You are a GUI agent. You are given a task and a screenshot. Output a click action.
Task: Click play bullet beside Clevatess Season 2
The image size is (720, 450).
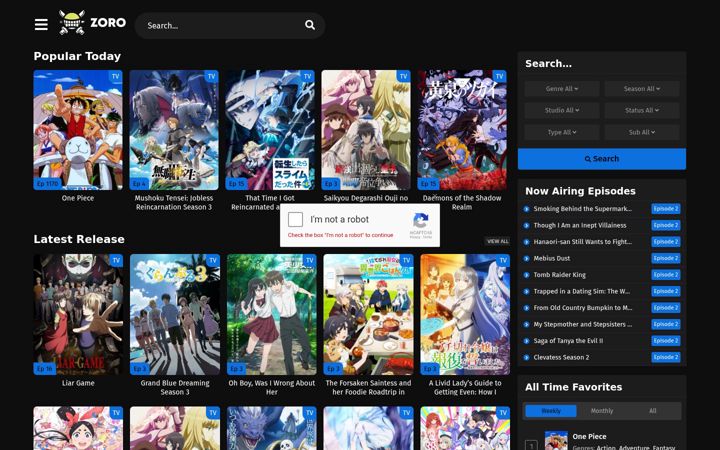tap(527, 357)
